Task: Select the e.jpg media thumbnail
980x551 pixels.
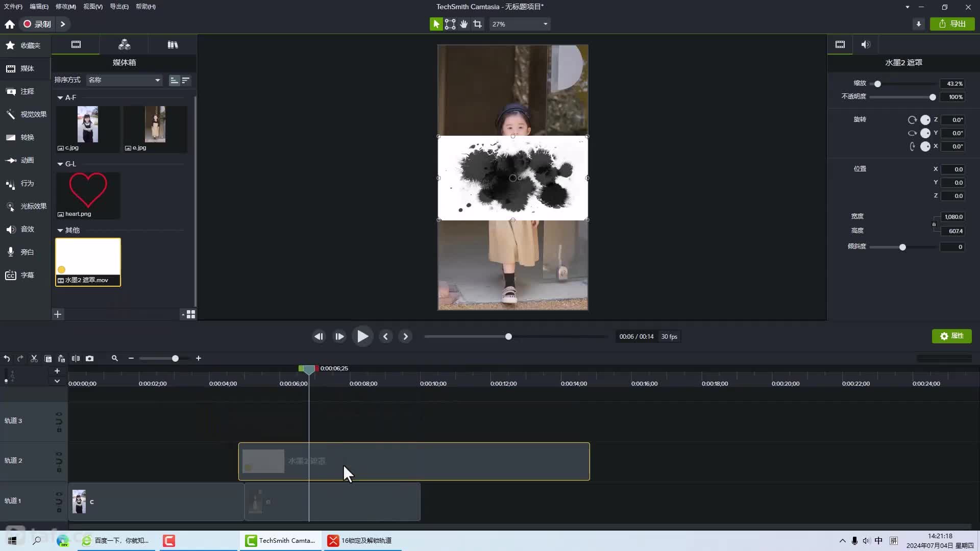Action: point(155,129)
